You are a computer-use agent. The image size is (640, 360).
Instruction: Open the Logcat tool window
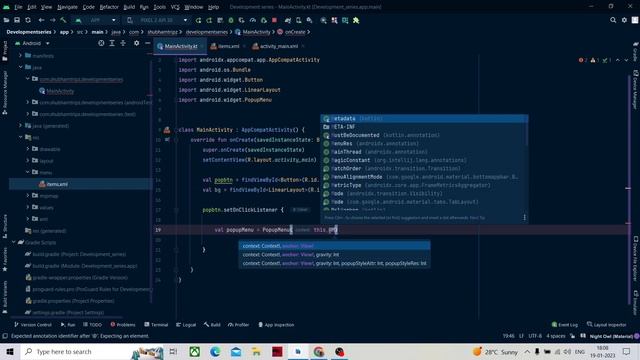pyautogui.click(x=186, y=325)
